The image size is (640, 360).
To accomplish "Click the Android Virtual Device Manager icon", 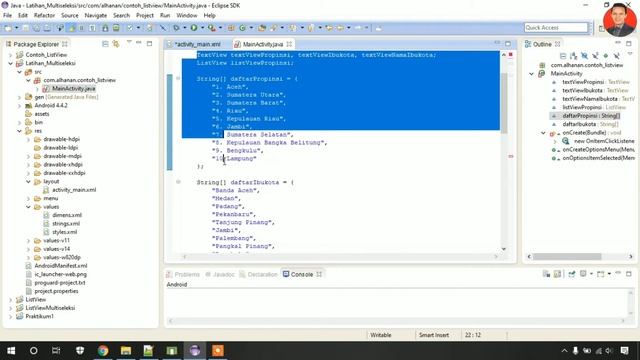I will 116,28.
